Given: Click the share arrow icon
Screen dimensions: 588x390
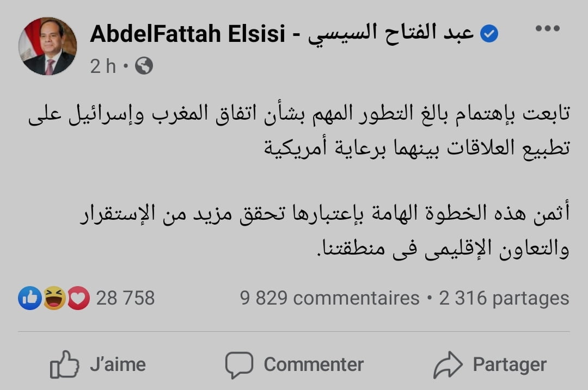Looking at the screenshot, I should pos(448,364).
